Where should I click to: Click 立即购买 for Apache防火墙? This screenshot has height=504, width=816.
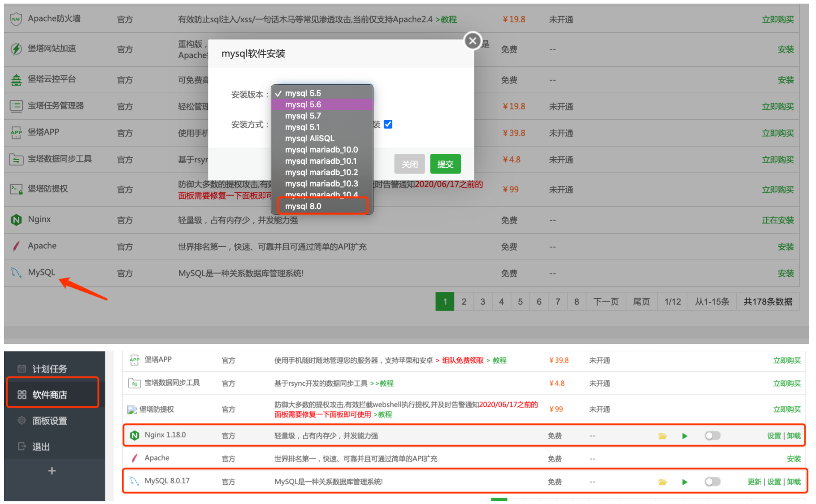tap(778, 19)
